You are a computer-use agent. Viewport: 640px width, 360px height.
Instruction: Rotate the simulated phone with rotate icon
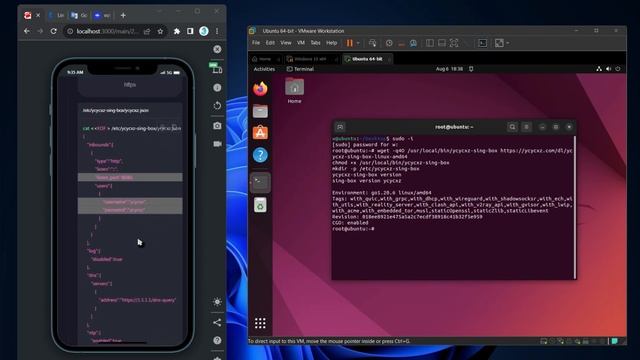click(x=217, y=106)
